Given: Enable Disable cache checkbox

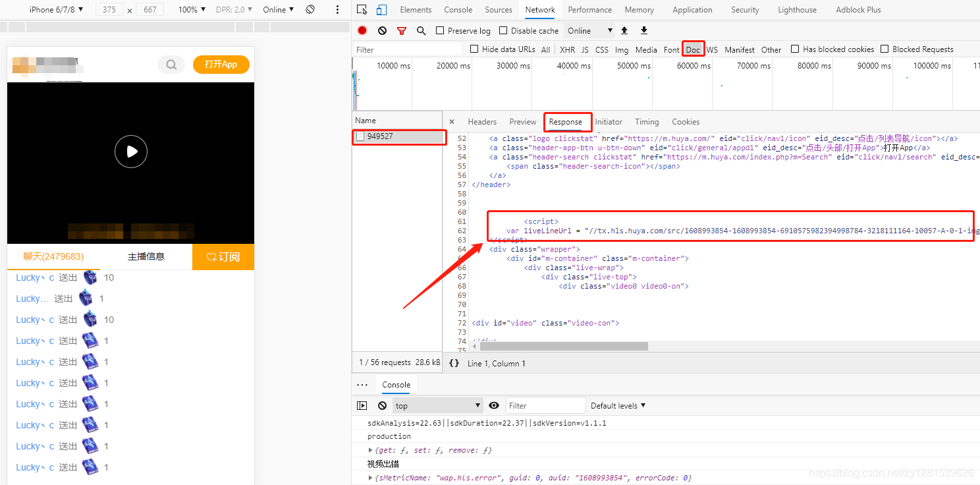Looking at the screenshot, I should pyautogui.click(x=503, y=30).
